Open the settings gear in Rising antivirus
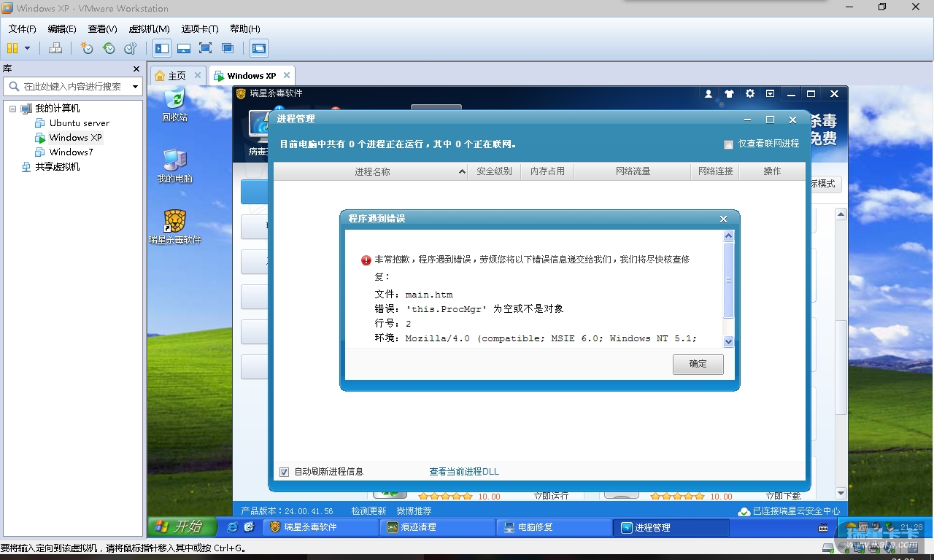 coord(749,93)
